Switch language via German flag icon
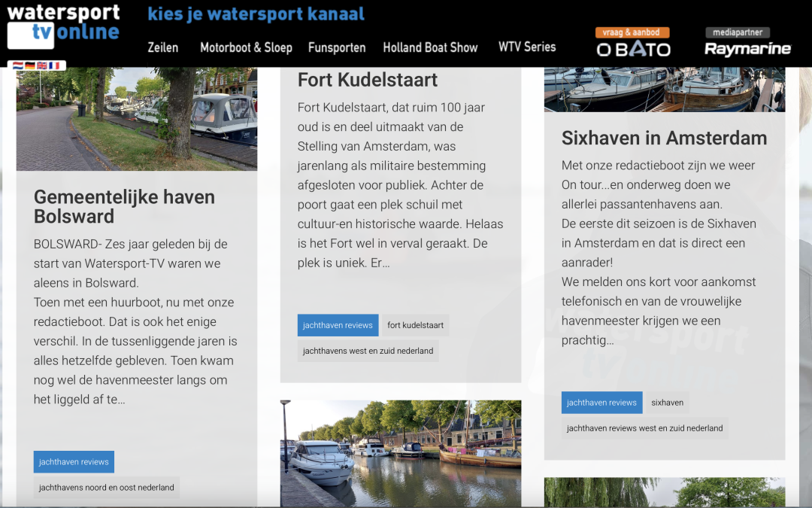The width and height of the screenshot is (812, 508). point(30,65)
